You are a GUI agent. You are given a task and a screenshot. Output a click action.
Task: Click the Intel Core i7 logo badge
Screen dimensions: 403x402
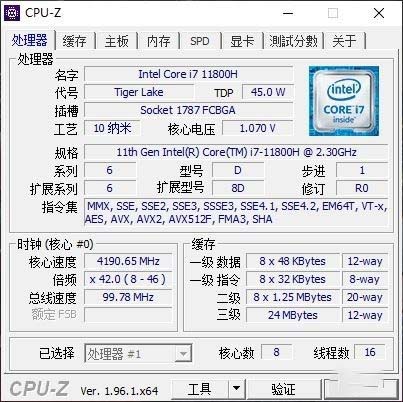[344, 101]
